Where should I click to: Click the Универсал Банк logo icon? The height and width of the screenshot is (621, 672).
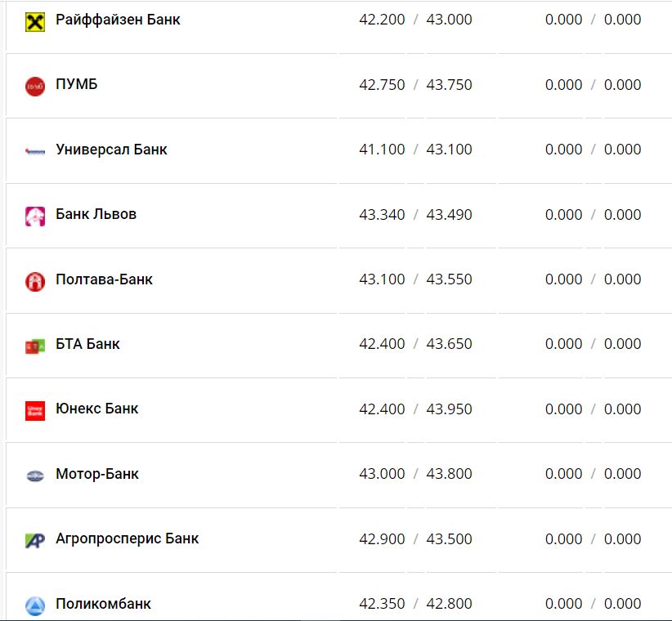pyautogui.click(x=35, y=151)
